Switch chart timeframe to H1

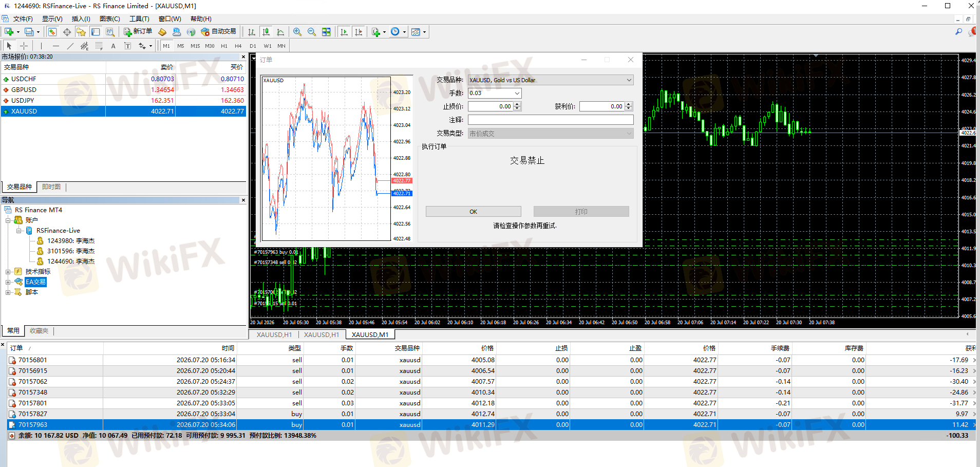pyautogui.click(x=224, y=46)
